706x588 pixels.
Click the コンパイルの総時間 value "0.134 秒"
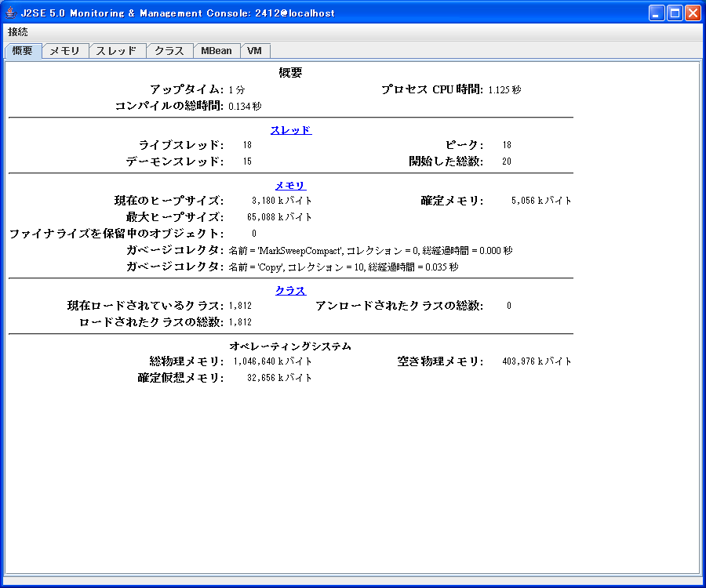pyautogui.click(x=245, y=106)
